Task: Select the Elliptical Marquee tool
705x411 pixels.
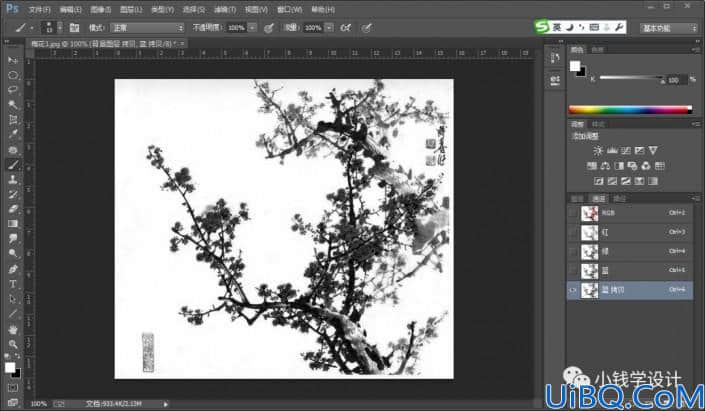Action: pyautogui.click(x=13, y=75)
